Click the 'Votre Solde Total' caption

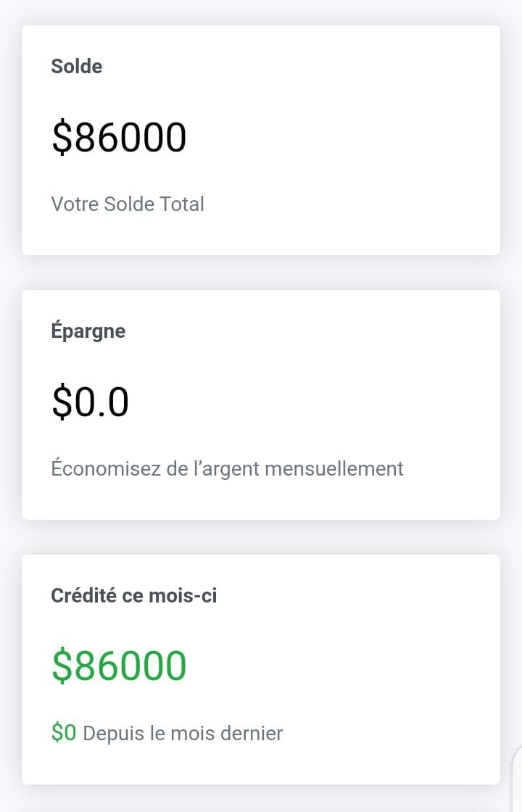point(128,204)
